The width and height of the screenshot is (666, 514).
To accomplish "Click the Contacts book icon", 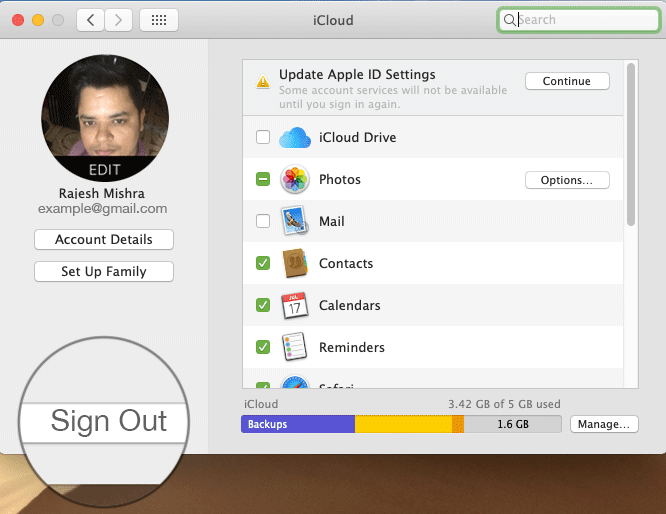I will (x=295, y=263).
